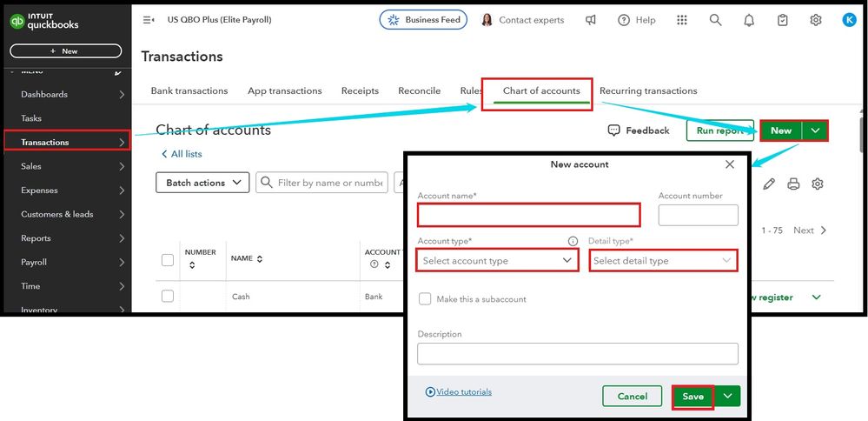This screenshot has width=868, height=421.
Task: Open the clipboard tasks icon
Action: click(x=782, y=20)
